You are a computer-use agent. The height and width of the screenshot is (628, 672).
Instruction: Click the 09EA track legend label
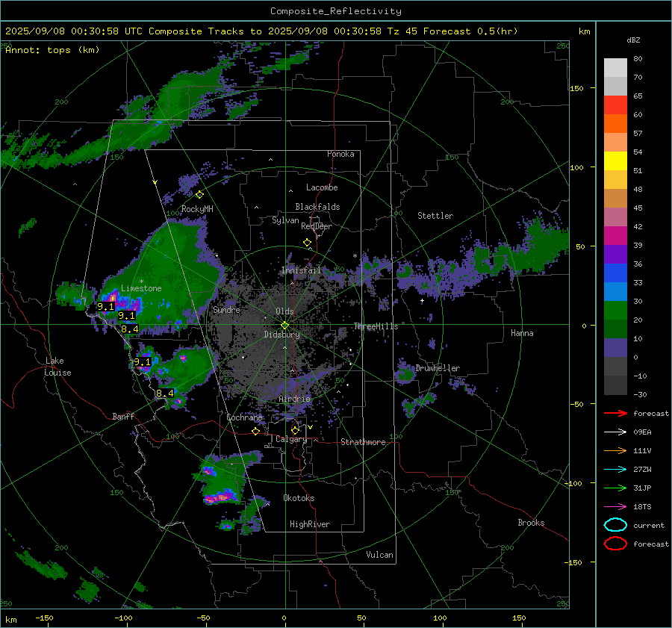tap(642, 432)
